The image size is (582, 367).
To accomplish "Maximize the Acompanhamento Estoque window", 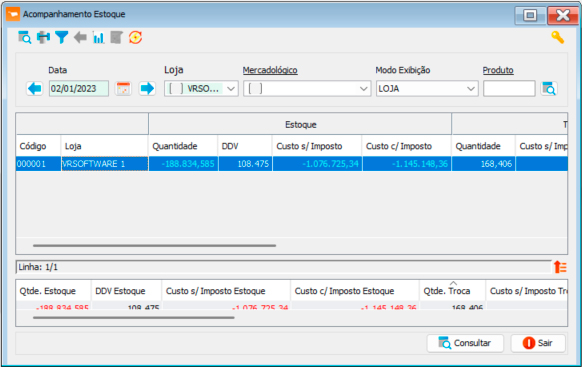I will [x=530, y=15].
